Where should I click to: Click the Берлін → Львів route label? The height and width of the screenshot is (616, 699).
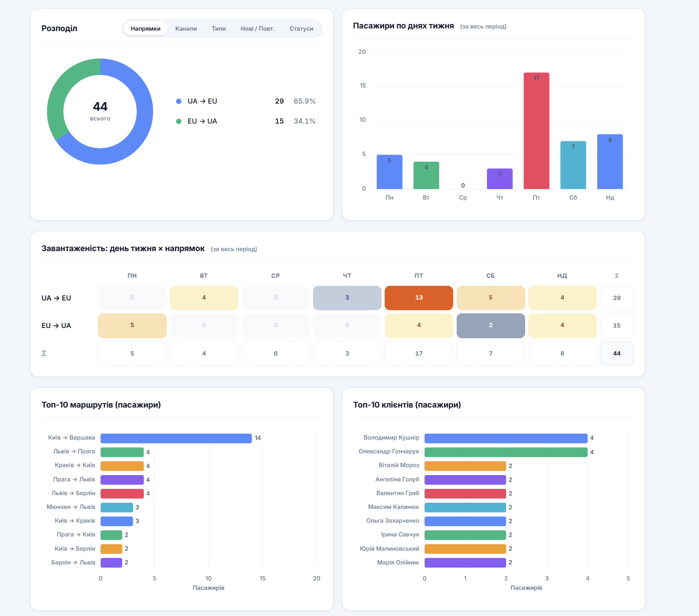(x=73, y=562)
